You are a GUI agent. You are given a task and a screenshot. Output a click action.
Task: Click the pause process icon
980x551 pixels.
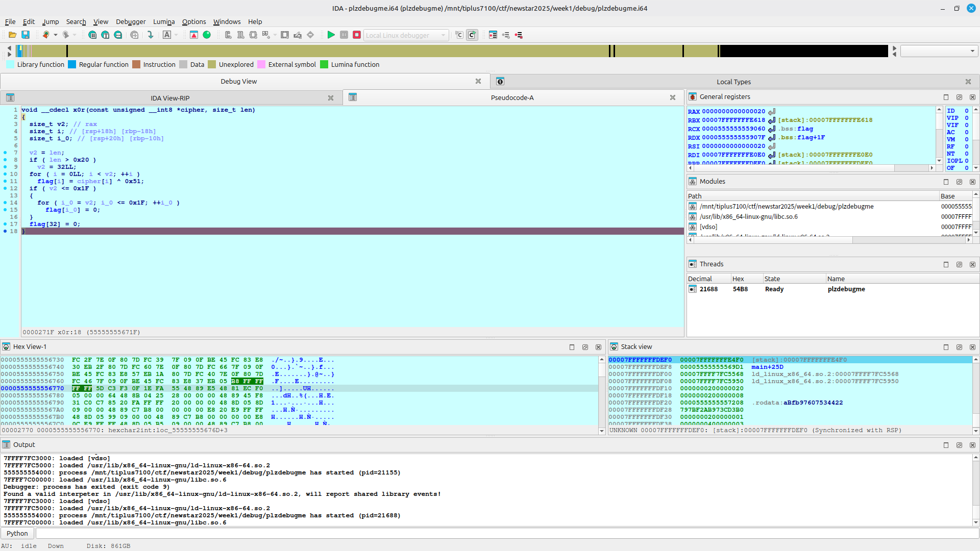coord(344,35)
